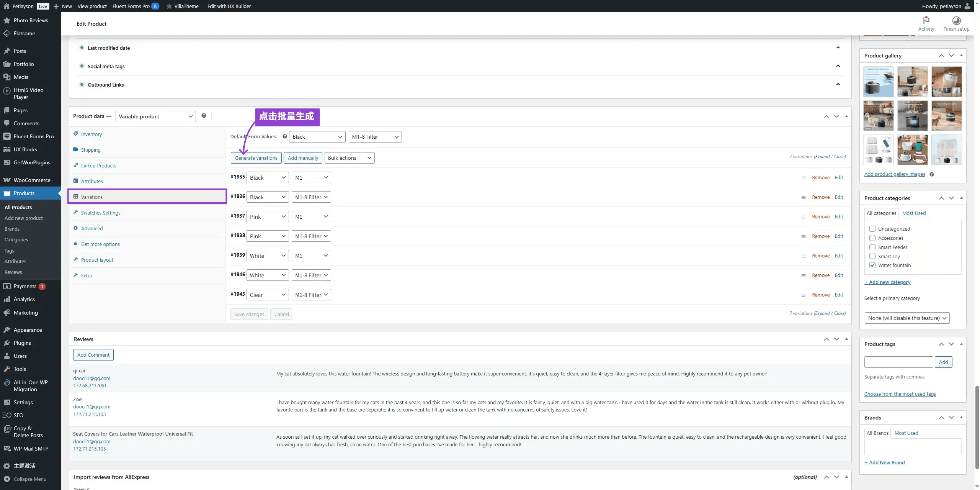This screenshot has width=980, height=490.
Task: Open the Attributes product data tab
Action: pos(92,181)
